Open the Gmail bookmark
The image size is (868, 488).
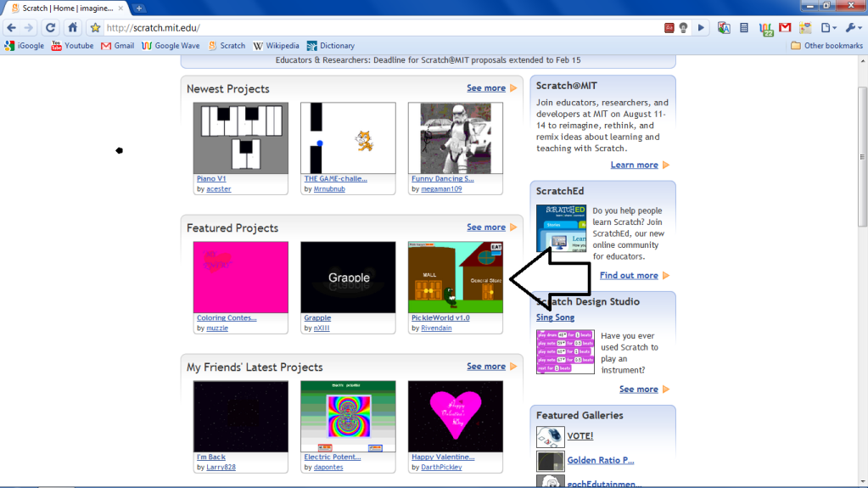pyautogui.click(x=117, y=46)
